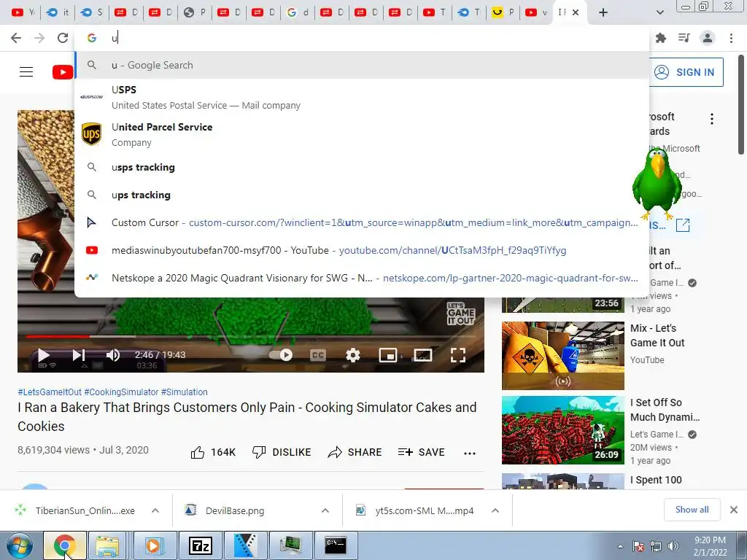Select the mediaswinubyoutubefan700 YouTube suggestion
This screenshot has height=560, width=747.
362,250
